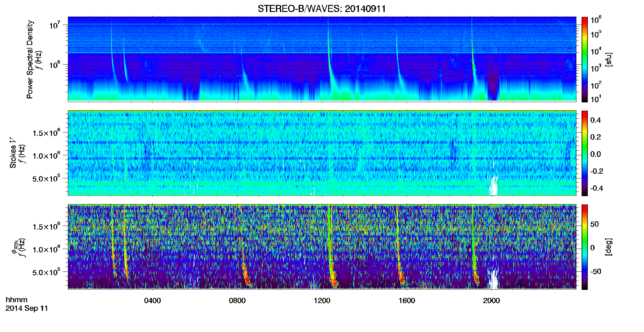Click the 0400 time tick label

[x=152, y=301]
